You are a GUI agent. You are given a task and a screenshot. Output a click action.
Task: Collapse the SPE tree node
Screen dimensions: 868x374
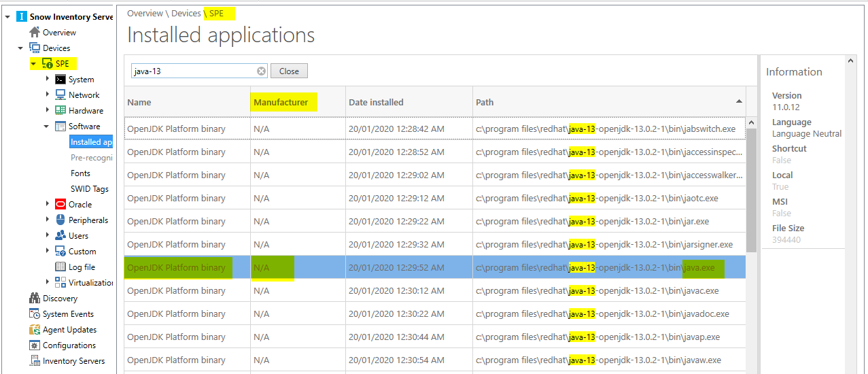pyautogui.click(x=33, y=64)
